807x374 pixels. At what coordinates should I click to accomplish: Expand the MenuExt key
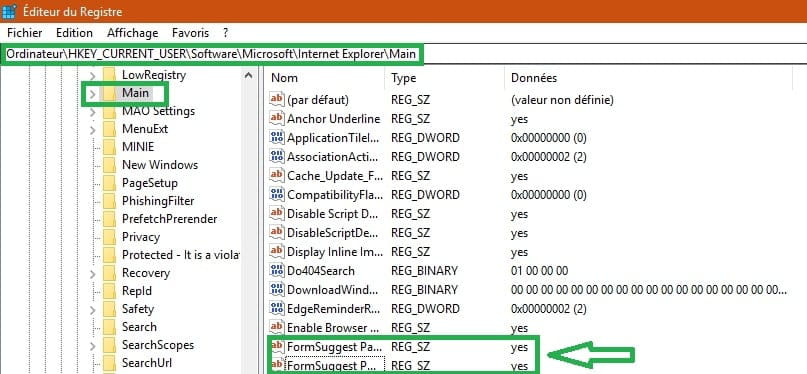(x=93, y=130)
